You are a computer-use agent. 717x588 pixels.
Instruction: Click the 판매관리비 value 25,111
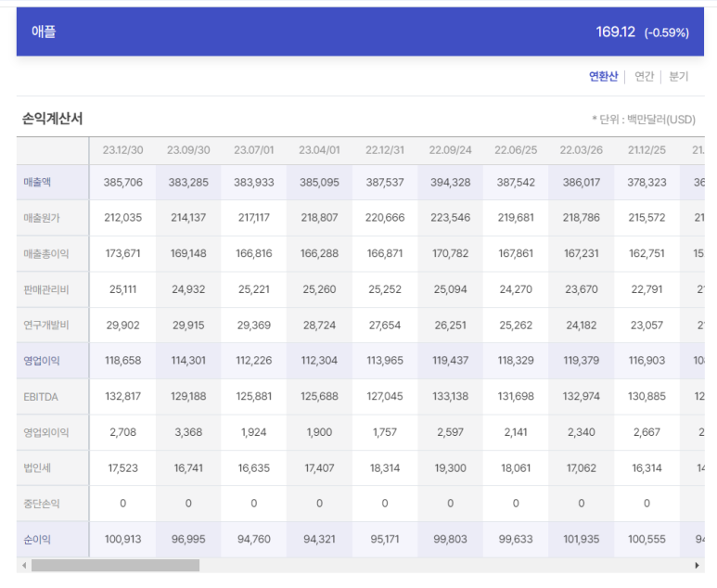(x=123, y=289)
